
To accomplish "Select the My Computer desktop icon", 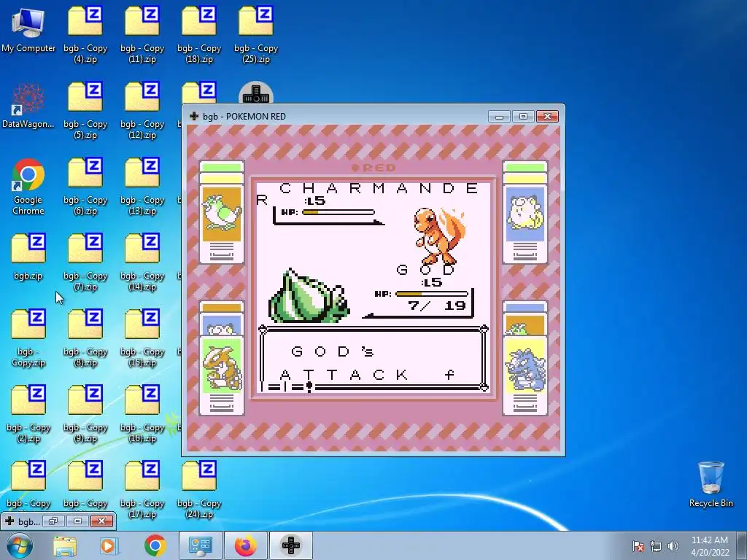I will point(28,29).
